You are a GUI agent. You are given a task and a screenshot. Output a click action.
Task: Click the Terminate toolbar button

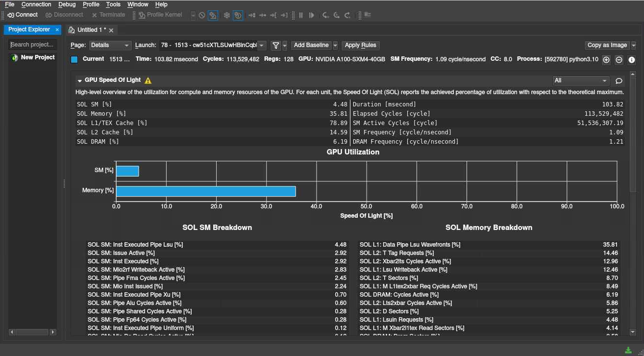(108, 15)
